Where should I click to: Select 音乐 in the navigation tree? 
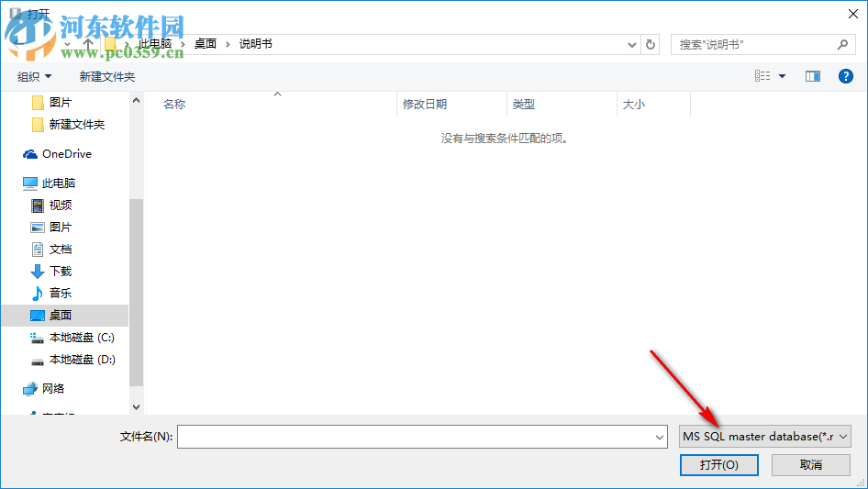61,293
